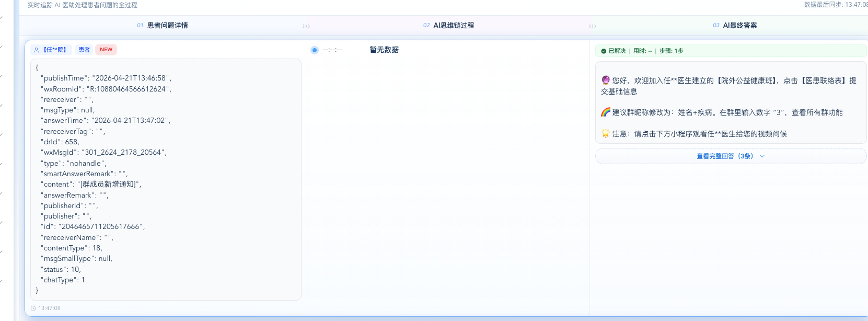
Task: Click the 患者 role tag
Action: 84,50
